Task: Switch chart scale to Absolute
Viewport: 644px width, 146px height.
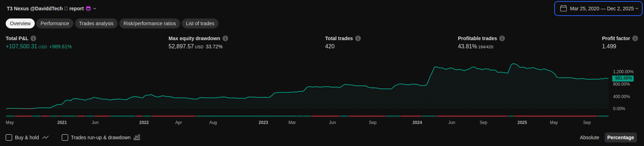Action: [x=589, y=137]
